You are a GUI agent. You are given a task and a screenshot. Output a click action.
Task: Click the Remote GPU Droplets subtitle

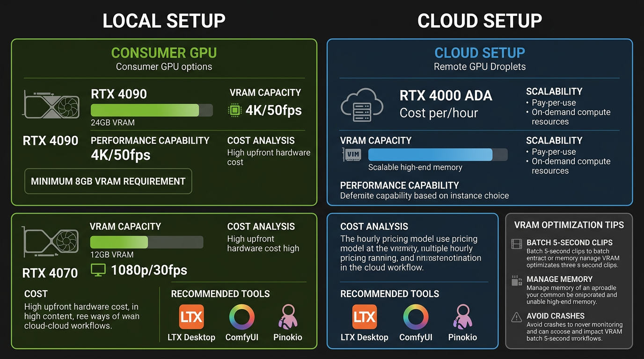[480, 67]
